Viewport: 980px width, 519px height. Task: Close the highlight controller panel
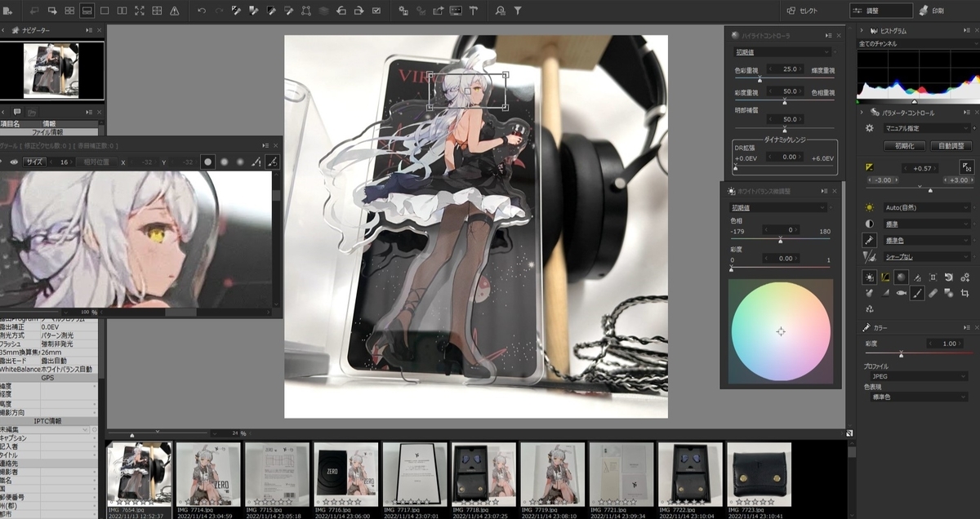click(837, 35)
